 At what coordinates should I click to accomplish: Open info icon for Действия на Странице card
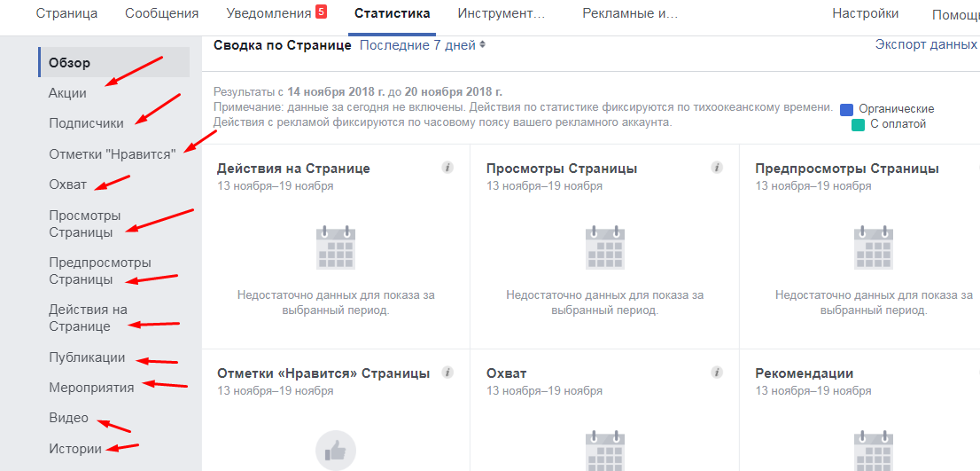tap(447, 168)
